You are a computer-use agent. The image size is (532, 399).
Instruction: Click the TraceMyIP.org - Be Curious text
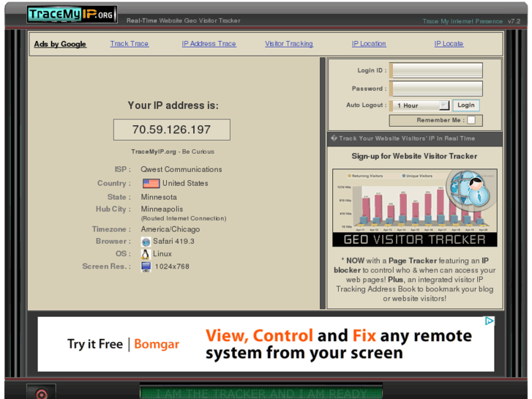click(x=173, y=152)
